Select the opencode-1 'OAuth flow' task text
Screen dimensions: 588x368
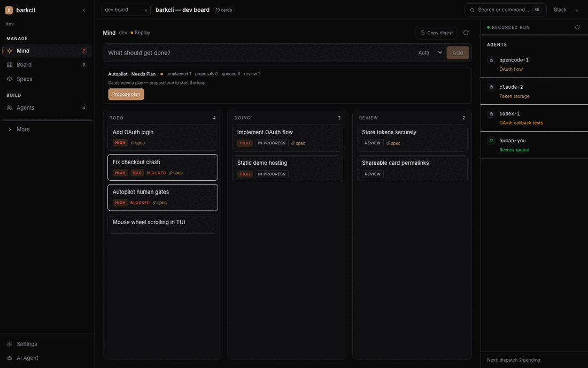click(510, 70)
